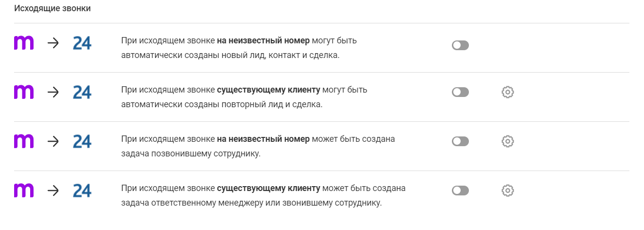This screenshot has height=230, width=644.
Task: Click '24' logo in task-to-calling-employee row
Action: [x=82, y=141]
